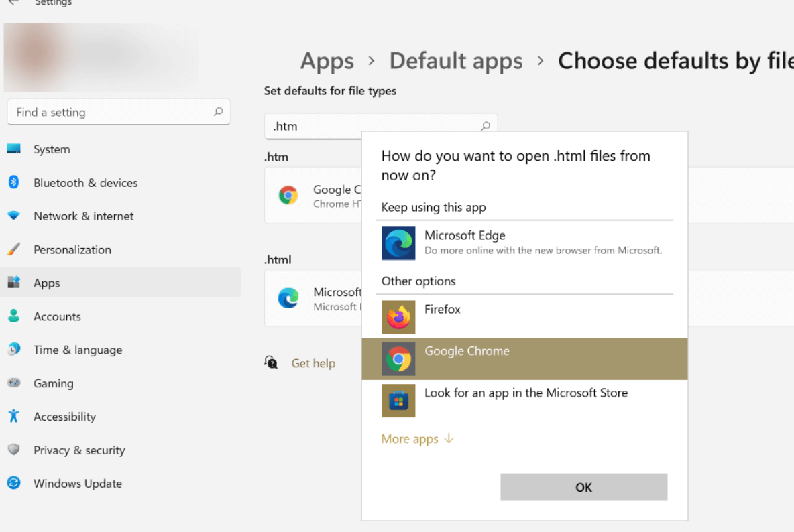Open System settings in the sidebar
Image resolution: width=794 pixels, height=532 pixels.
point(52,149)
